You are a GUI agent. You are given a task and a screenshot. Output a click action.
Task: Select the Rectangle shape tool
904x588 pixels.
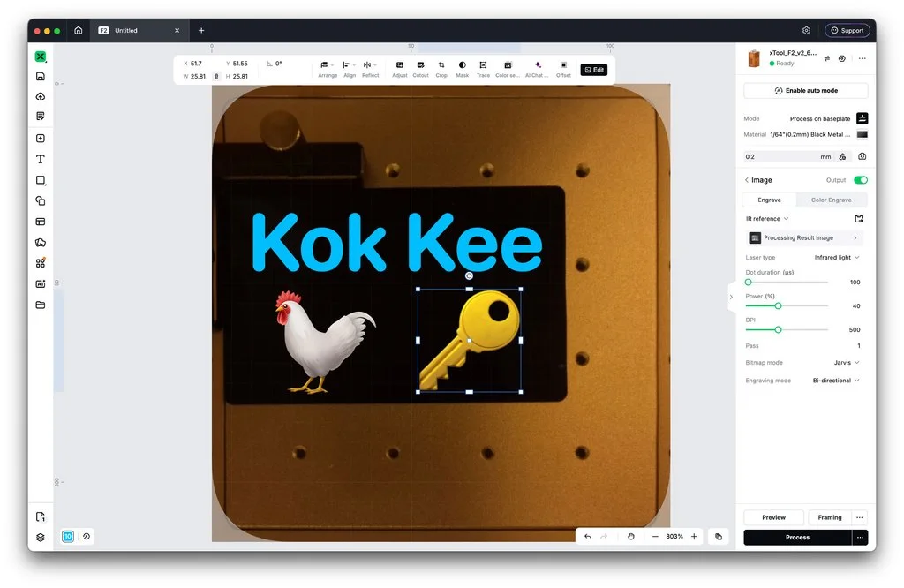pos(41,180)
